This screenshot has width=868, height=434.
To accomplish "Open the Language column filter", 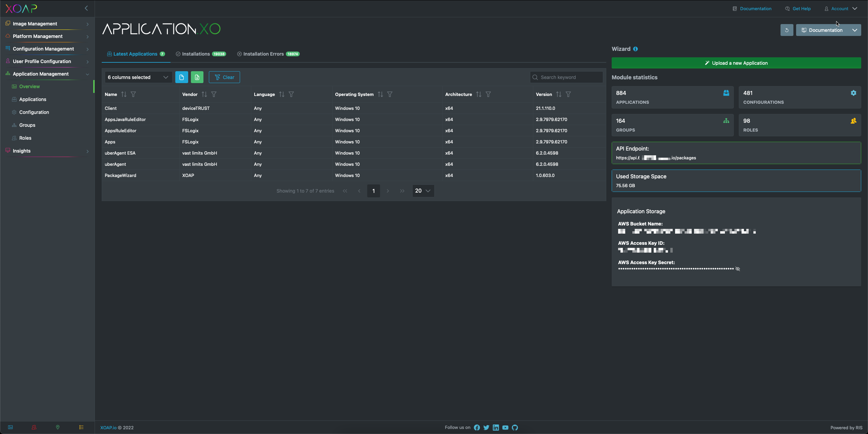I will click(291, 94).
